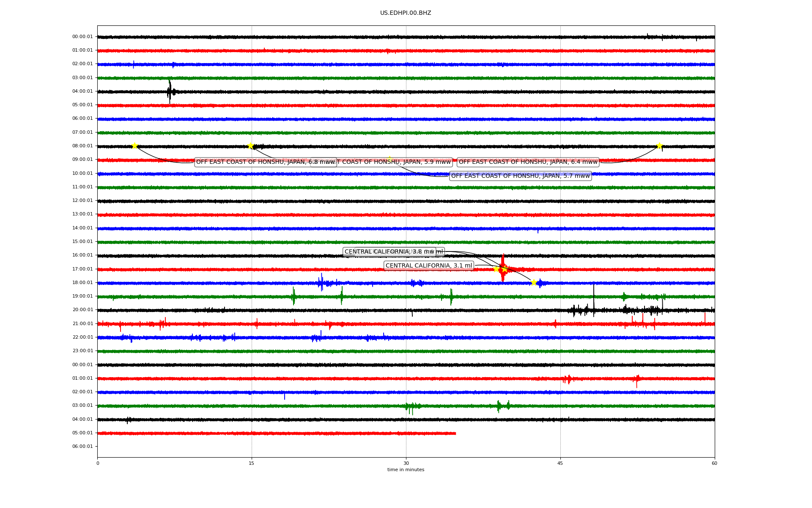Click the faint star on 09:00:01 red trace
Image resolution: width=812 pixels, height=508 pixels.
tap(390, 159)
